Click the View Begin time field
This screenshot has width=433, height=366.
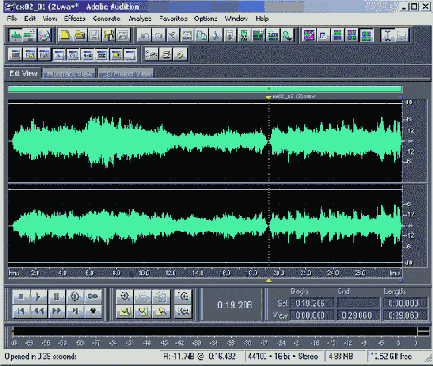pos(312,315)
